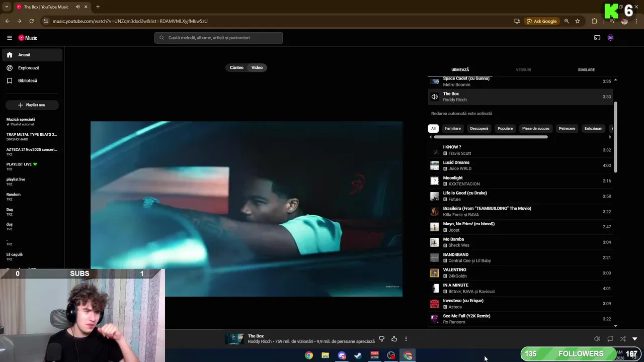The height and width of the screenshot is (362, 644).
Task: Collapse the player page with down arrow
Action: (x=635, y=339)
